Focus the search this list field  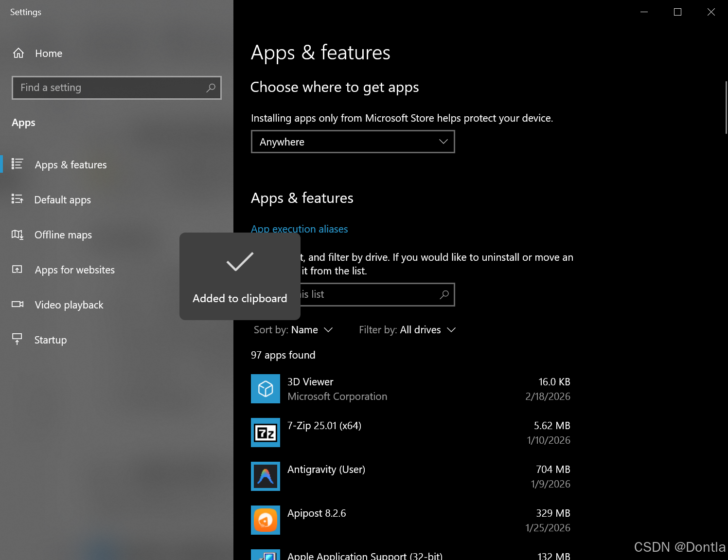tap(377, 294)
